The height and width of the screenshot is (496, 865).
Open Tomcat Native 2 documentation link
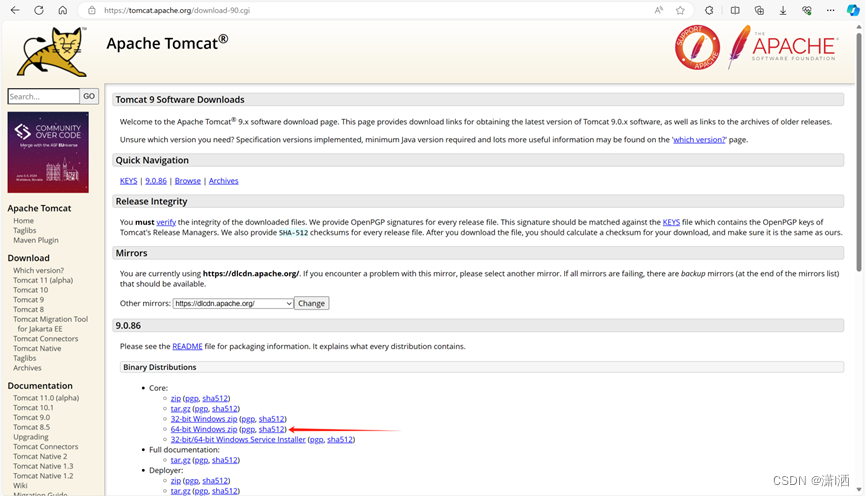tap(40, 456)
